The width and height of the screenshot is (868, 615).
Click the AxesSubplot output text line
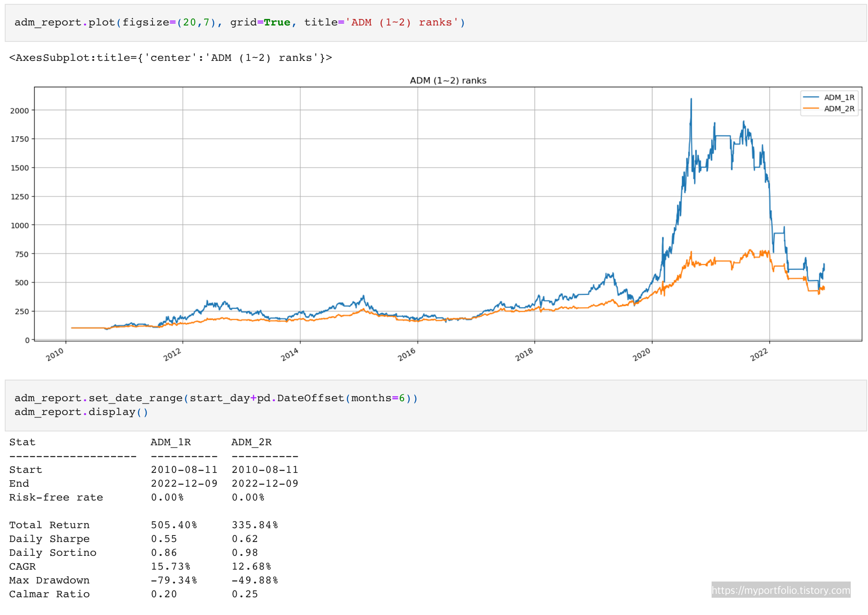click(x=170, y=58)
